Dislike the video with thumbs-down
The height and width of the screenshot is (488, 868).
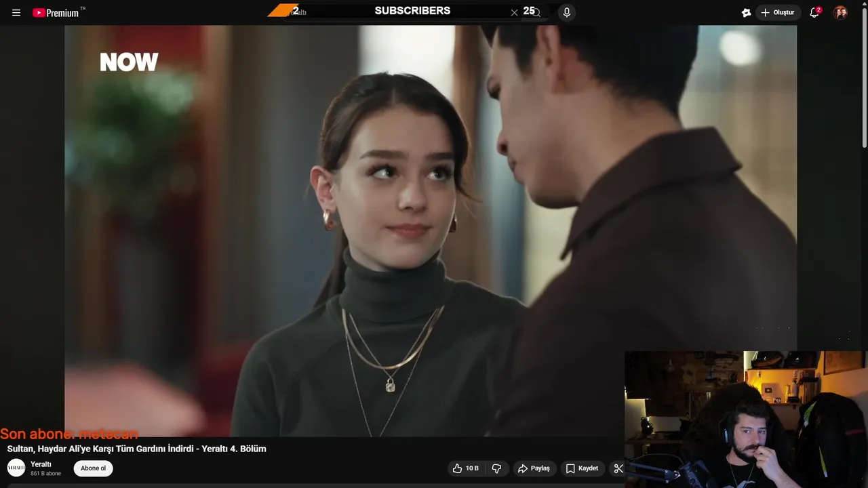point(496,468)
